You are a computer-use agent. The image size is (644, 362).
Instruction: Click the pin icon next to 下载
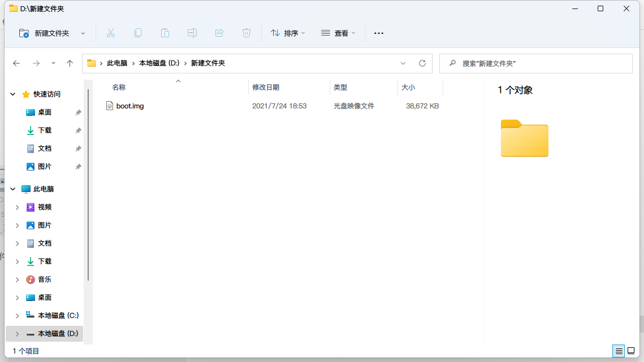(78, 130)
